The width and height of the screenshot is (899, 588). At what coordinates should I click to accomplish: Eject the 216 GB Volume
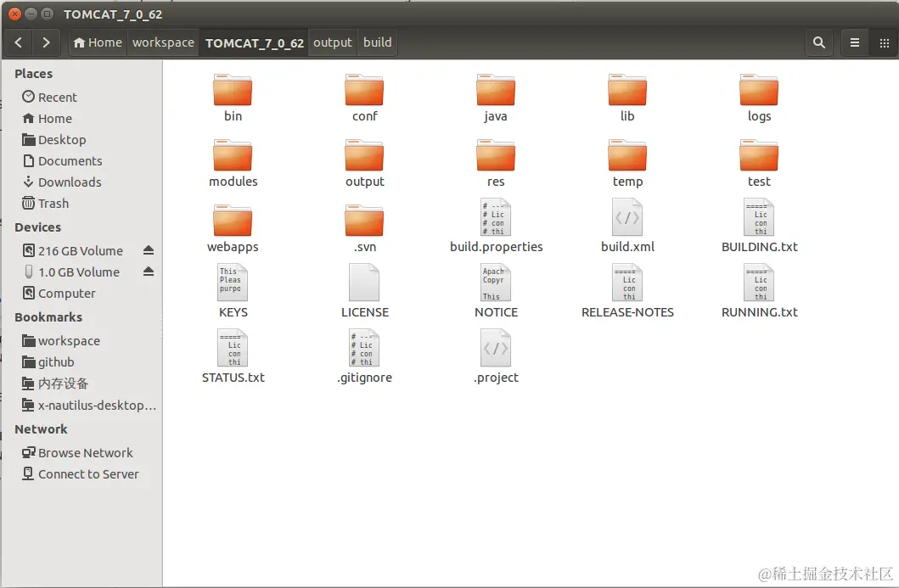pos(149,250)
